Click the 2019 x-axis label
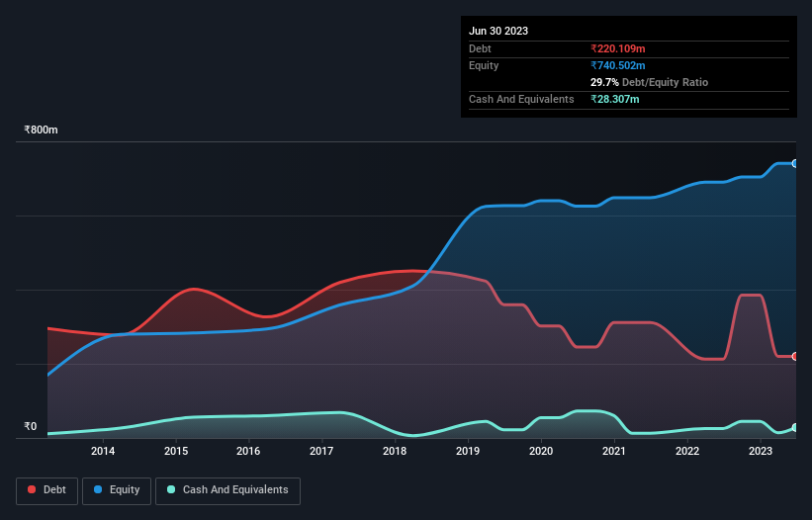812x520 pixels. point(468,451)
